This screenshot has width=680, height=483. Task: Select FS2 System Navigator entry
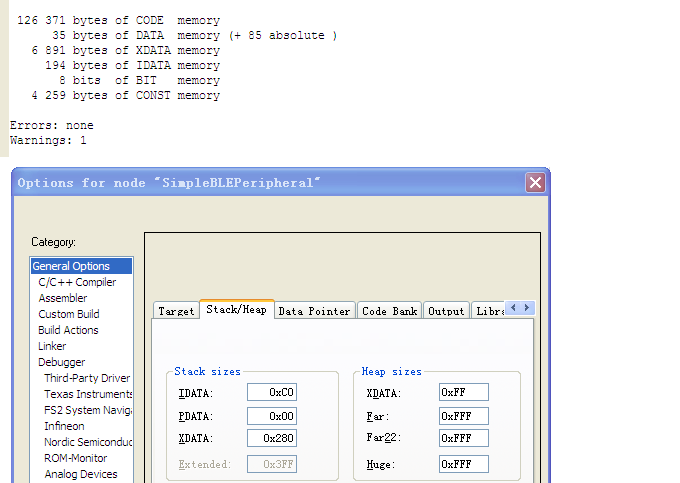pos(88,410)
